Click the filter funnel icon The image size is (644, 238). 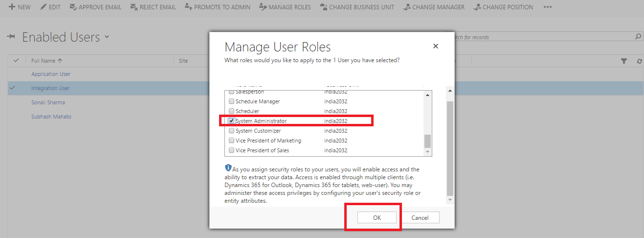click(x=623, y=61)
